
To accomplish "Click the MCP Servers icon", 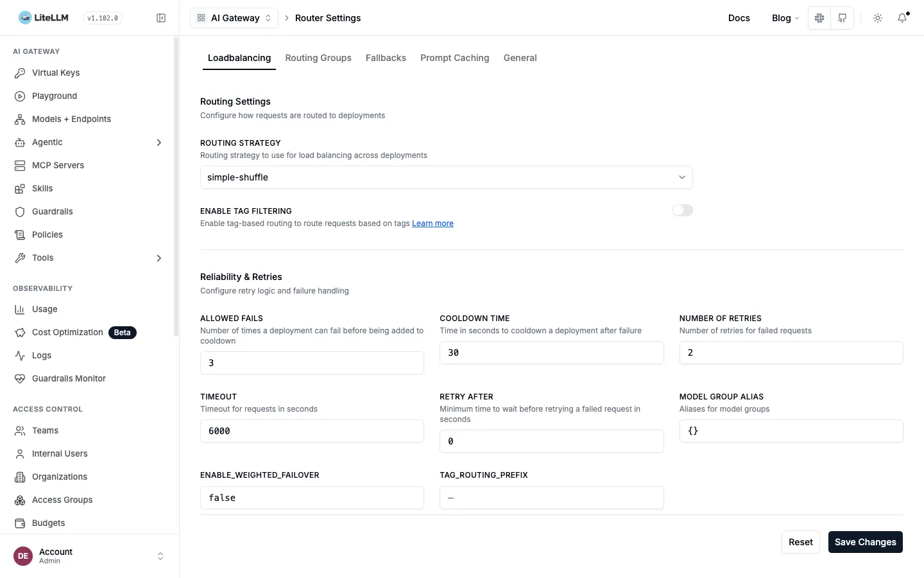I will 20,166.
